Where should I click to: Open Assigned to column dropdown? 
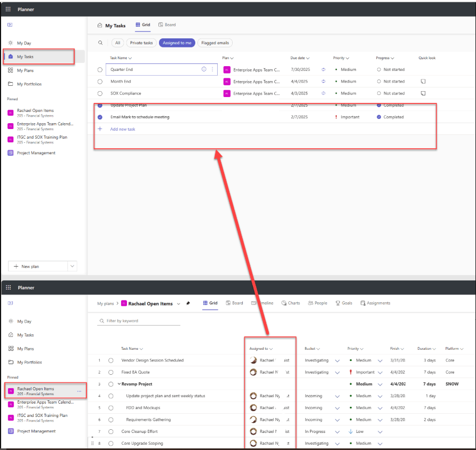tap(261, 349)
